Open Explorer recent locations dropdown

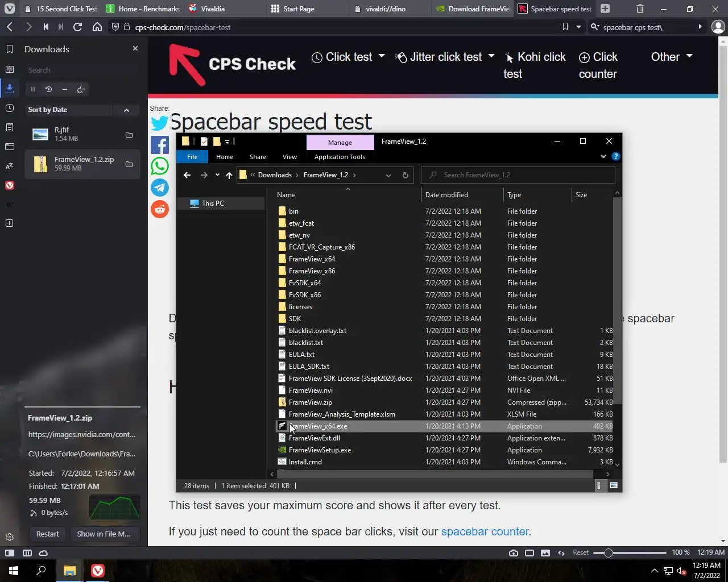point(217,175)
